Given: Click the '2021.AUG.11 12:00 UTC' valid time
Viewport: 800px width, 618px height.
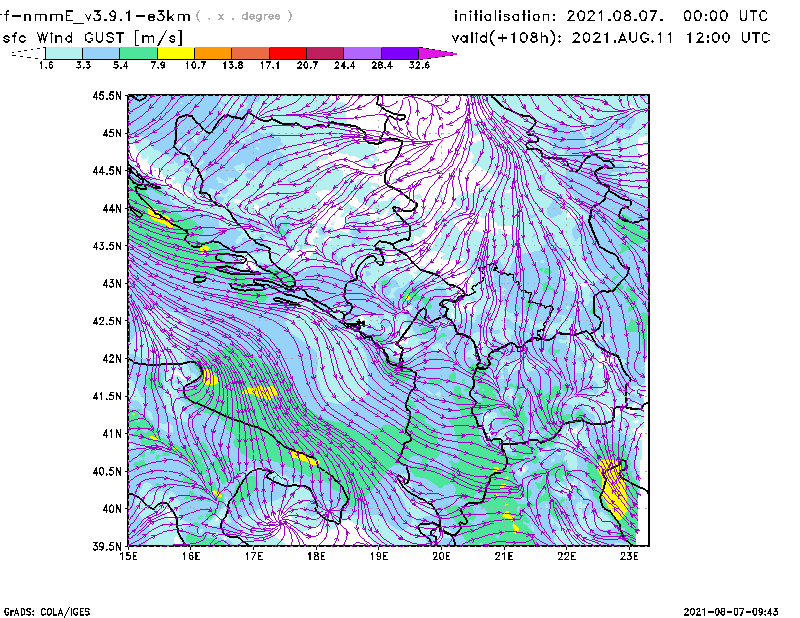Looking at the screenshot, I should (671, 38).
